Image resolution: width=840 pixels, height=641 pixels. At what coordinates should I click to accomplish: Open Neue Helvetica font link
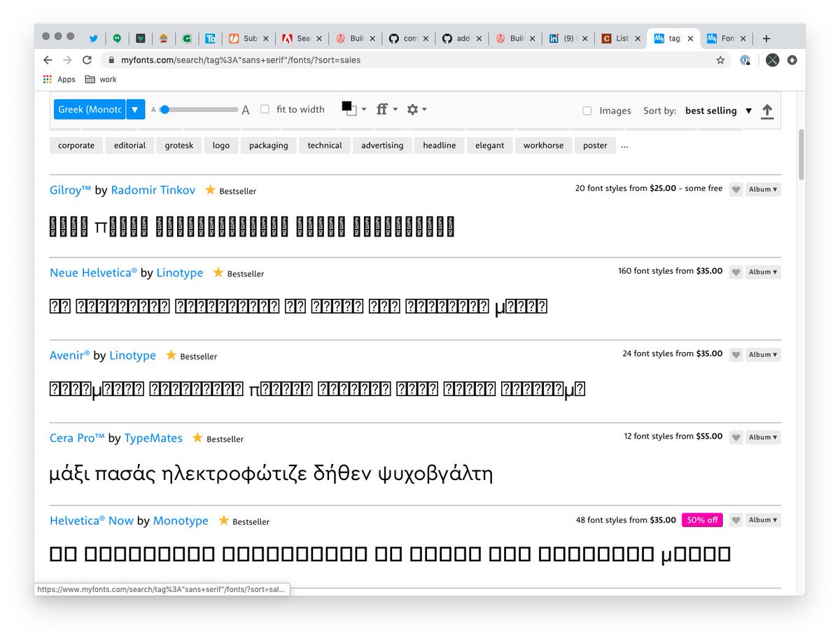(x=94, y=272)
